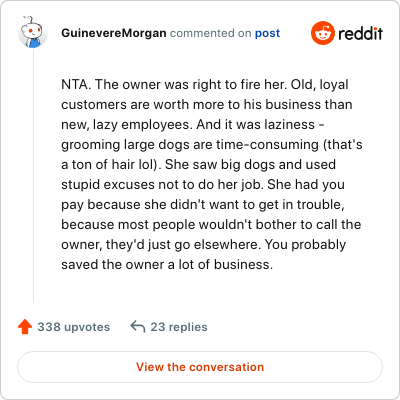This screenshot has width=400, height=400.
Task: Click the reddit wordmark text
Action: click(361, 33)
